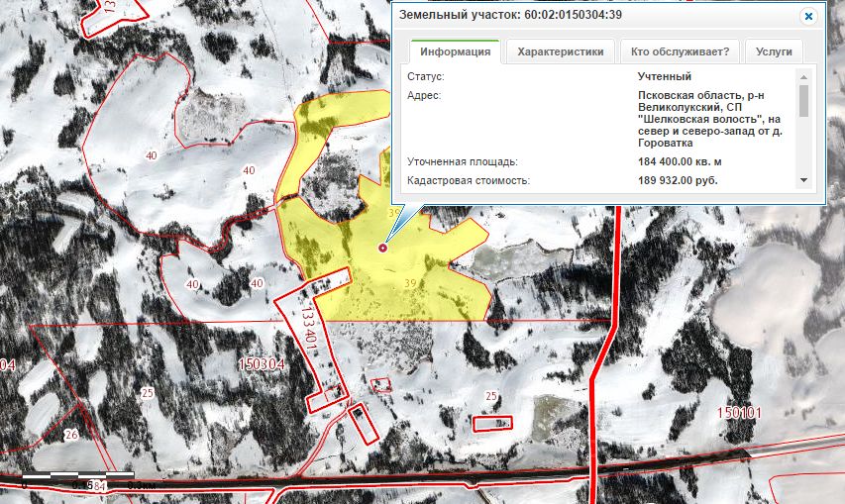Screen dimensions: 845x504
Task: Click the cadastral value 189 932.00 руб.
Action: 678,180
